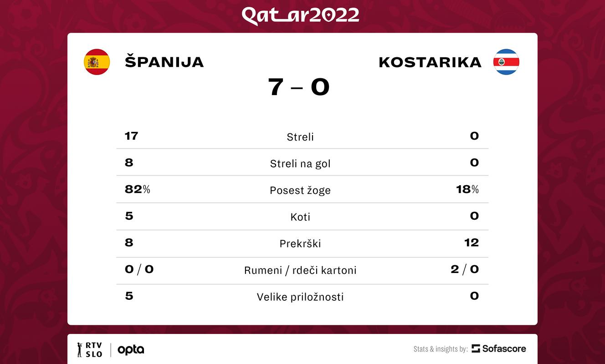This screenshot has height=364, width=605.
Task: Click the Spain flag icon
Action: [x=97, y=62]
